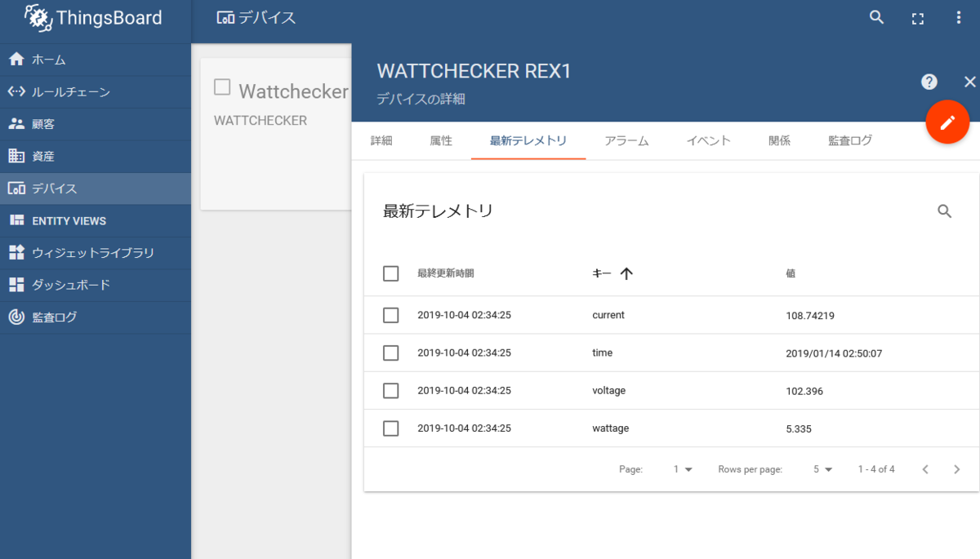Screen dimensions: 980x559
Task: Click the wattage value 5.335
Action: click(798, 428)
